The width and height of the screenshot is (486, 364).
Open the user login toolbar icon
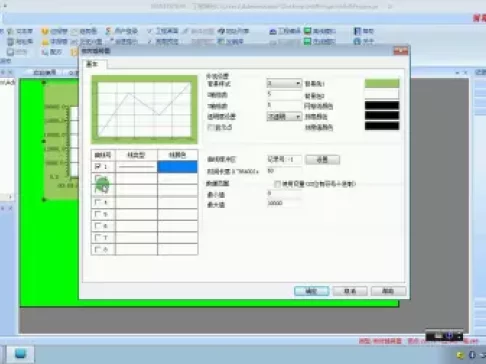(108, 31)
